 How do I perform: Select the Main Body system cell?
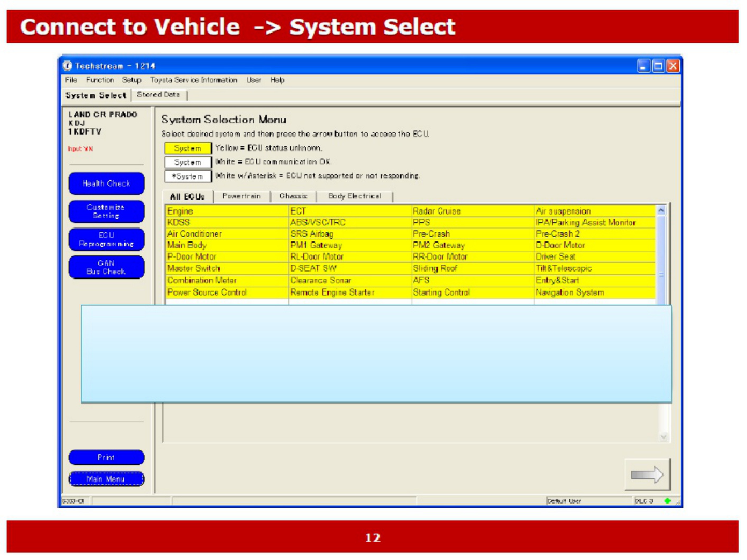227,245
